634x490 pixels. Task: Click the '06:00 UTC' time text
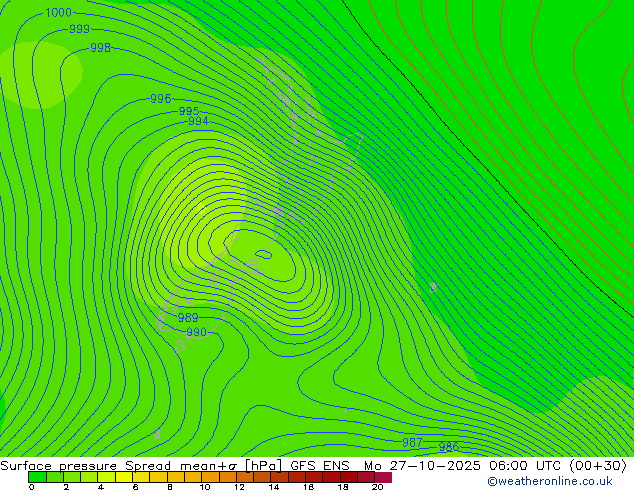pyautogui.click(x=525, y=466)
